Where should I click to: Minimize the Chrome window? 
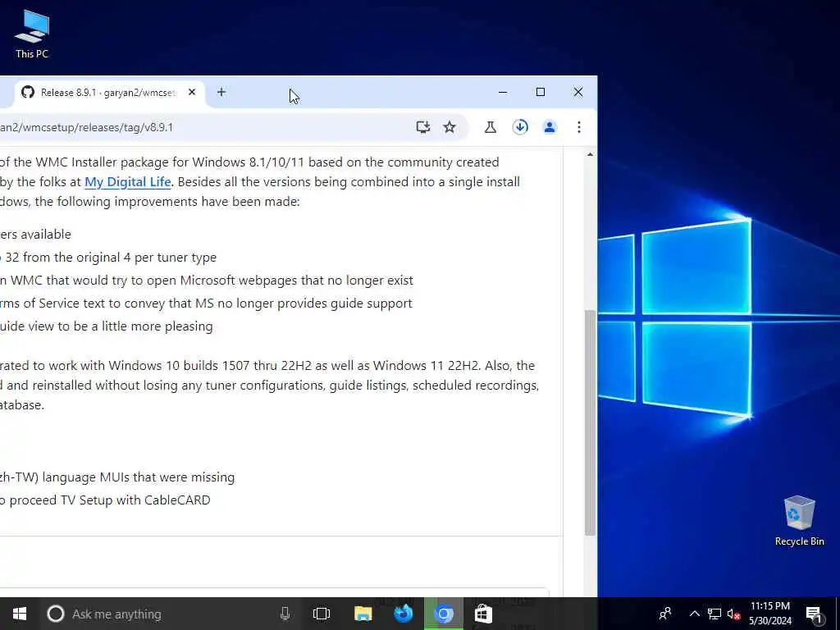[503, 92]
